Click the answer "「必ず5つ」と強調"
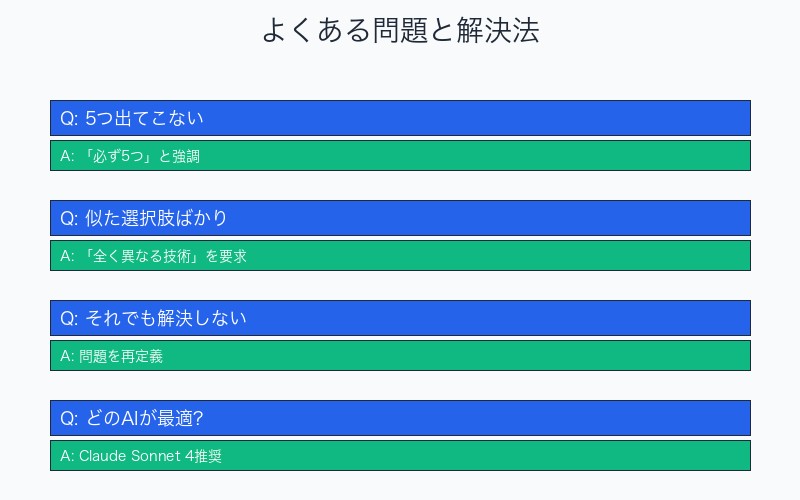This screenshot has width=800, height=500. coord(400,156)
